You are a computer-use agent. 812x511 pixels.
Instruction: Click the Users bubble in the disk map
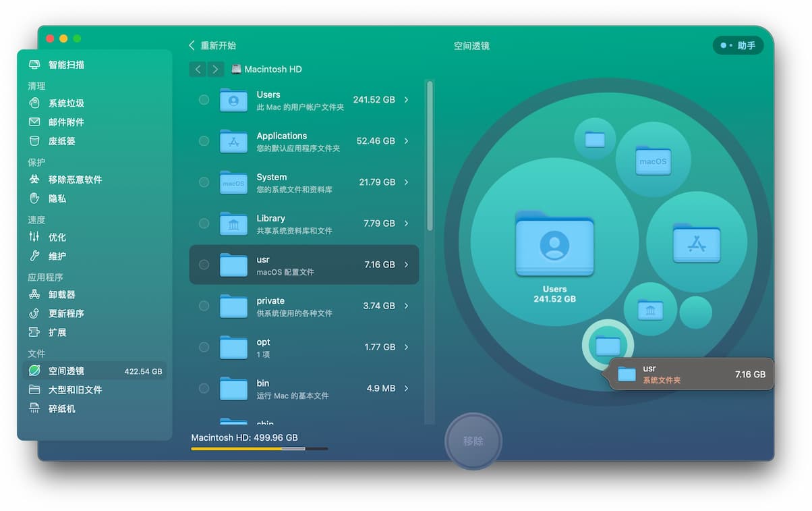click(x=554, y=243)
